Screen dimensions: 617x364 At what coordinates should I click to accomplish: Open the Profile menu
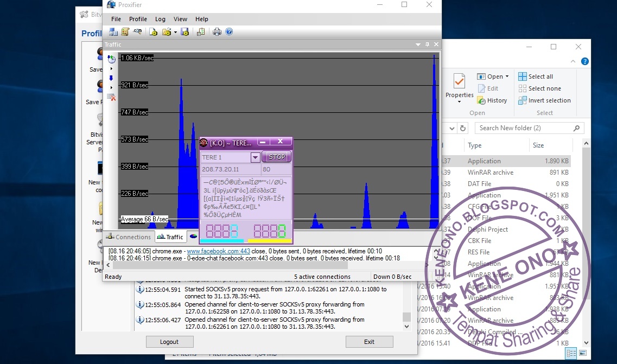pos(137,19)
